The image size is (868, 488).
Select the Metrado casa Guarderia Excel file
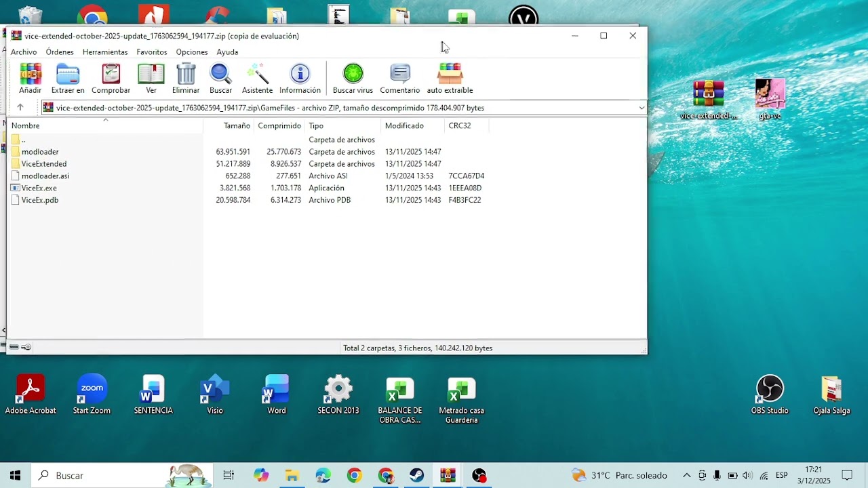click(x=462, y=400)
